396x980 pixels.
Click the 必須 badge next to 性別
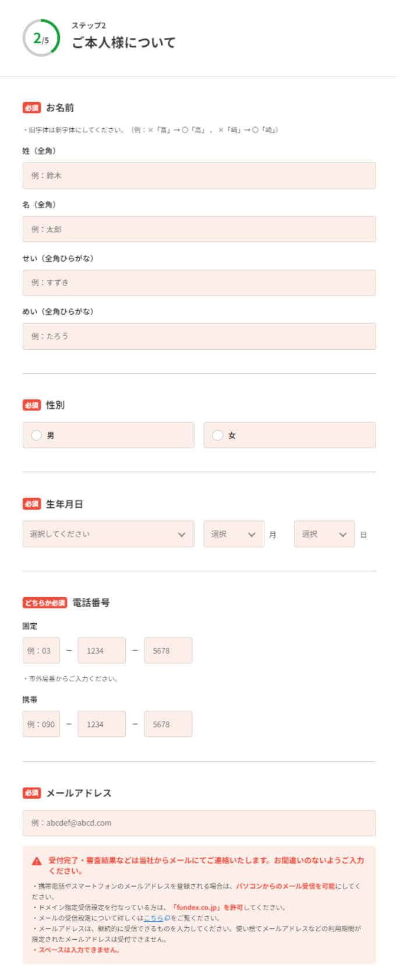click(31, 405)
